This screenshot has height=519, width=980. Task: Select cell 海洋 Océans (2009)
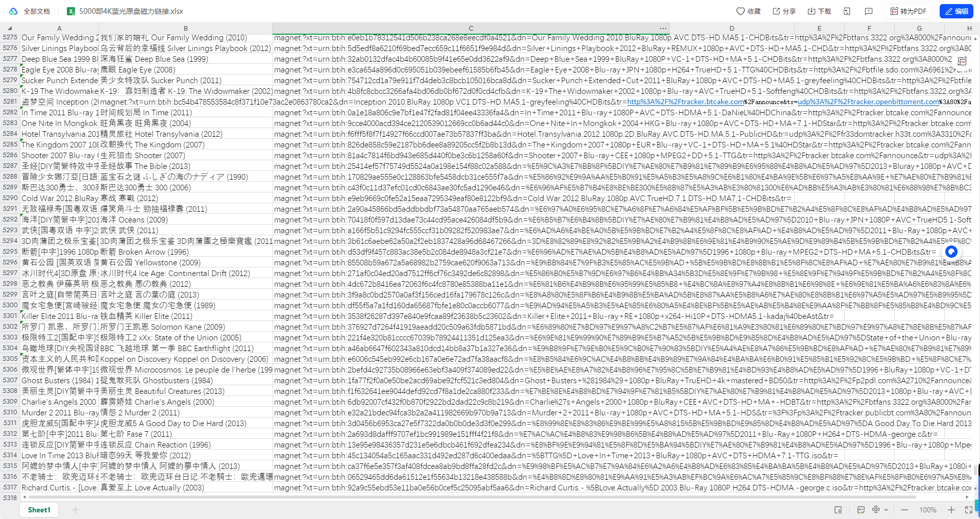coord(186,219)
